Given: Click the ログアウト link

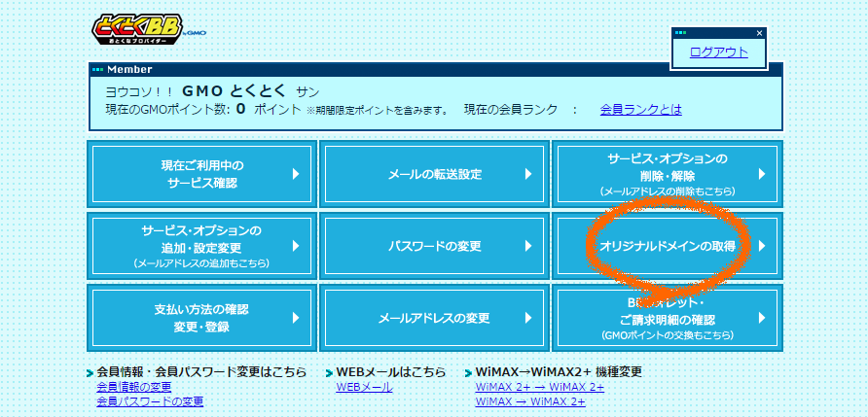Looking at the screenshot, I should (718, 52).
